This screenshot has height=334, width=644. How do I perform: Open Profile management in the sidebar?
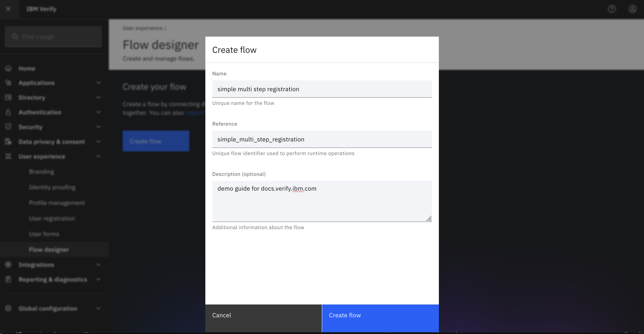[x=57, y=203]
